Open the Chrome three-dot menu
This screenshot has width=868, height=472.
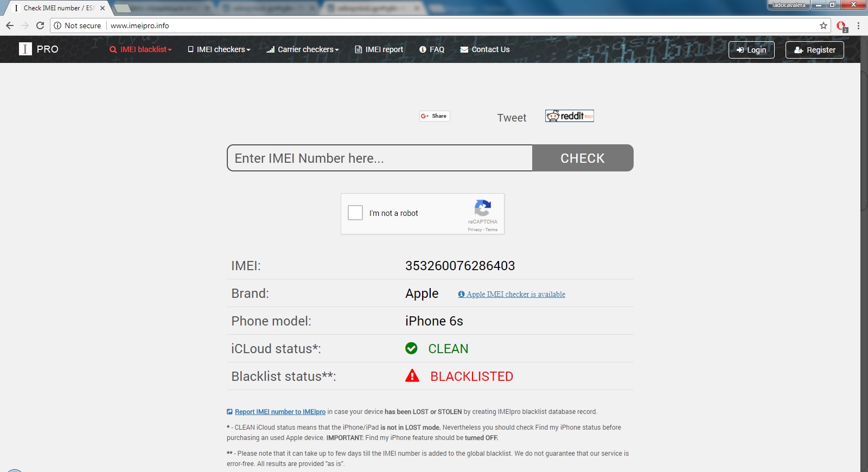858,25
